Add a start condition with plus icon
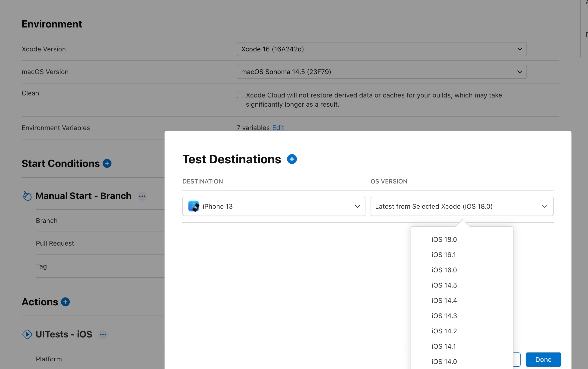Image resolution: width=588 pixels, height=369 pixels. point(107,163)
